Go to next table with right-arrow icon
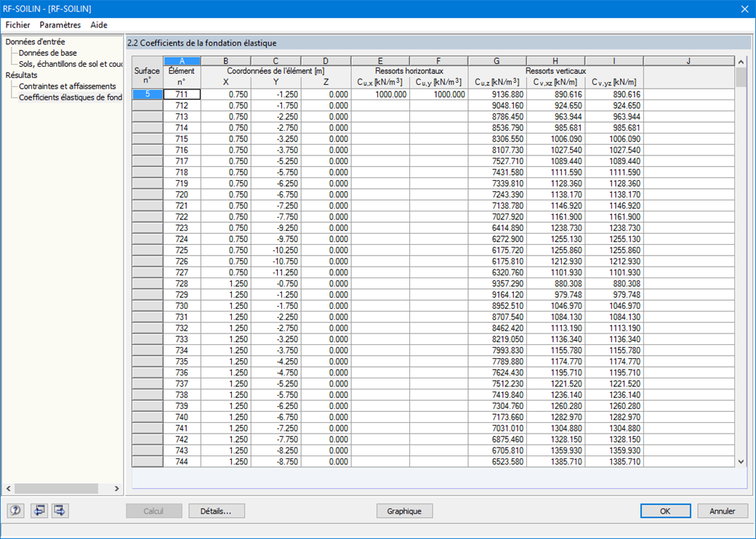Viewport: 756px width, 539px height. pyautogui.click(x=60, y=511)
